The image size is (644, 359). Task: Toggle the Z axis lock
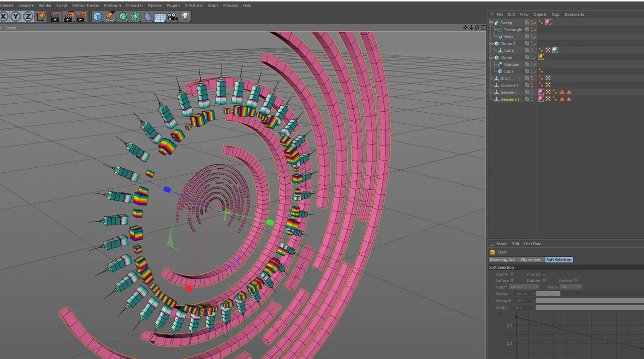tap(28, 17)
